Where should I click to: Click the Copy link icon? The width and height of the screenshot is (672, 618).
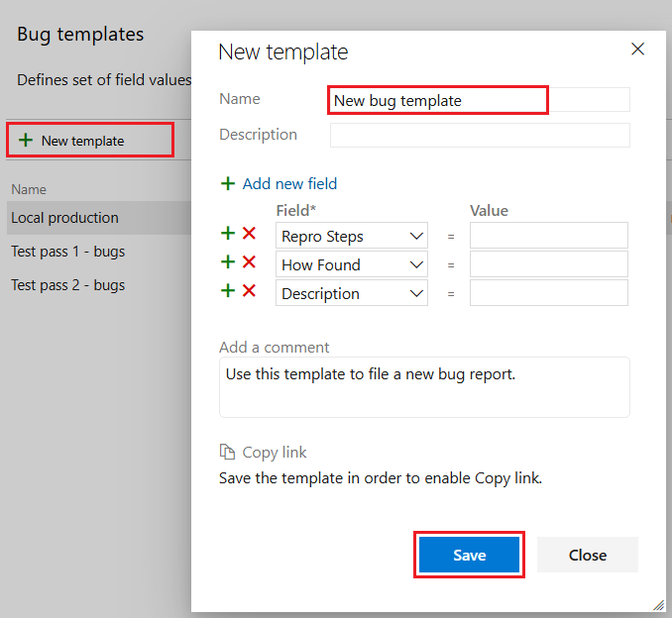[x=227, y=452]
